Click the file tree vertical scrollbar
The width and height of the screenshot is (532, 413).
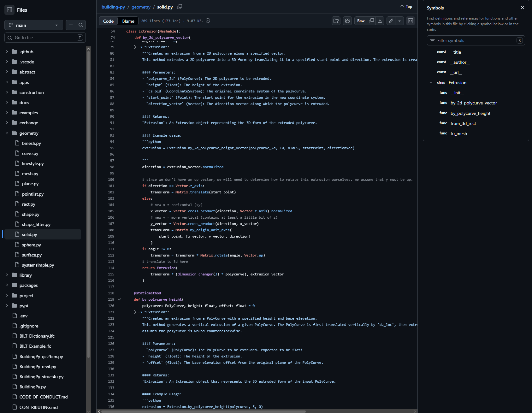coord(88,205)
